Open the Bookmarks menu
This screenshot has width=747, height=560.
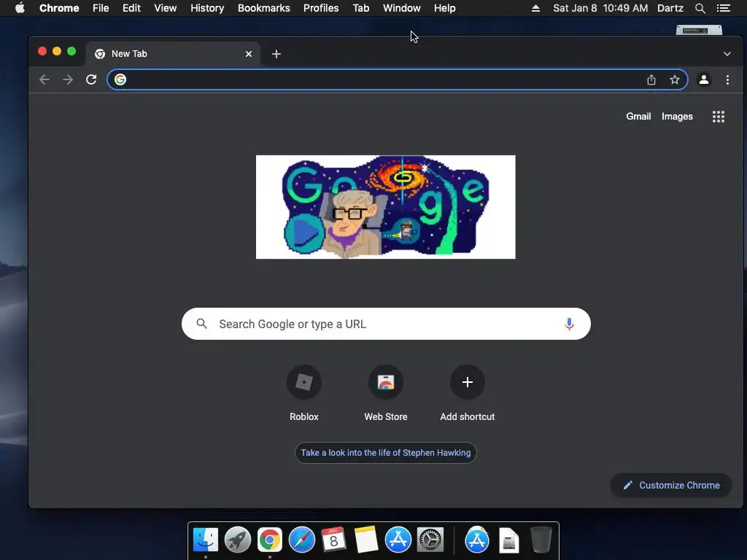264,8
